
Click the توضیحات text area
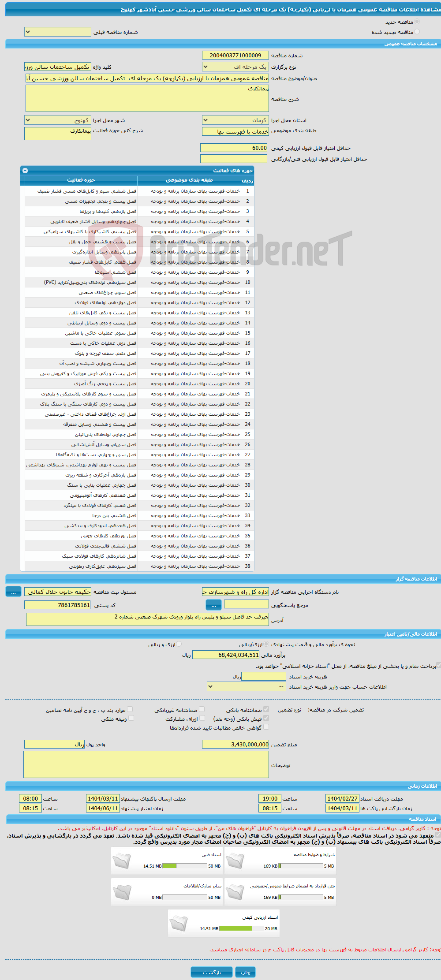[146, 764]
